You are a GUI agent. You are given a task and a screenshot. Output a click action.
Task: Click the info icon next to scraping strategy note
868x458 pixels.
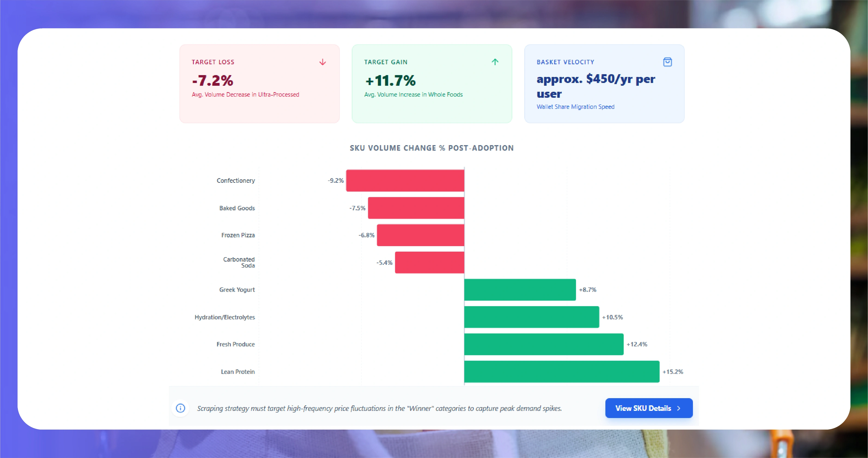click(x=181, y=408)
